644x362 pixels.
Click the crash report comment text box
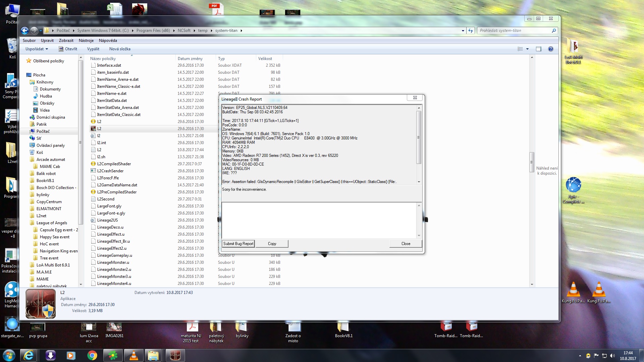tap(319, 220)
